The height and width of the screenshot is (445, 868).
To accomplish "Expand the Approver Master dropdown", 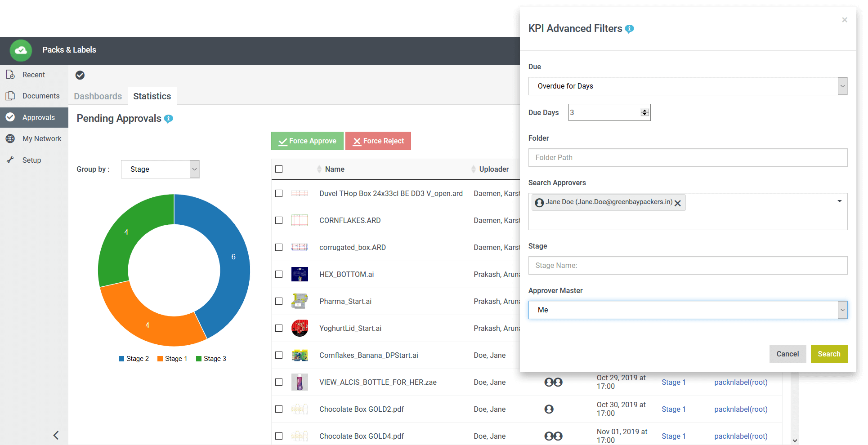I will click(x=688, y=310).
